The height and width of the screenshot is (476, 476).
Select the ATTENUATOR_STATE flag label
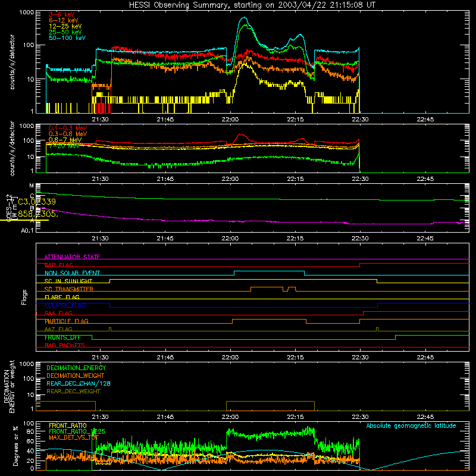coord(72,257)
